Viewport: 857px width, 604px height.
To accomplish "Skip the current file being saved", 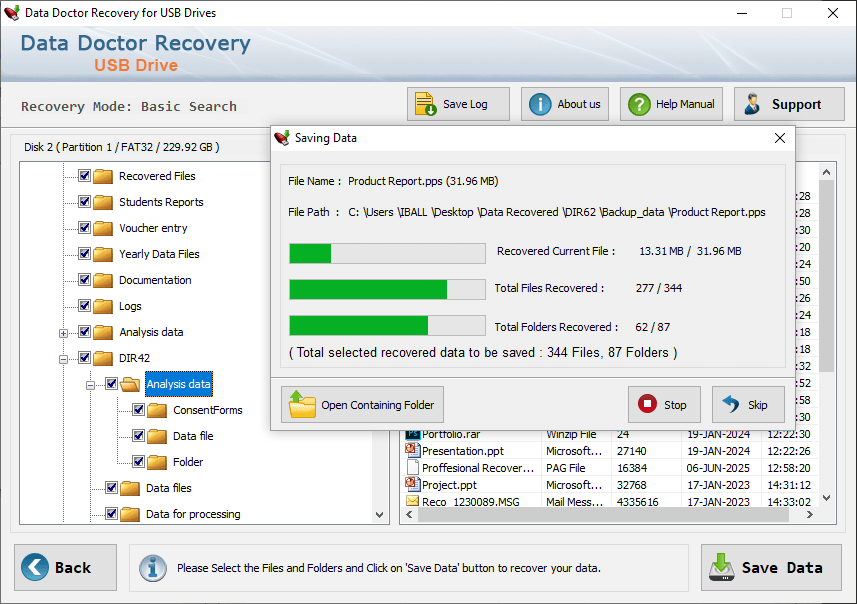I will (748, 404).
